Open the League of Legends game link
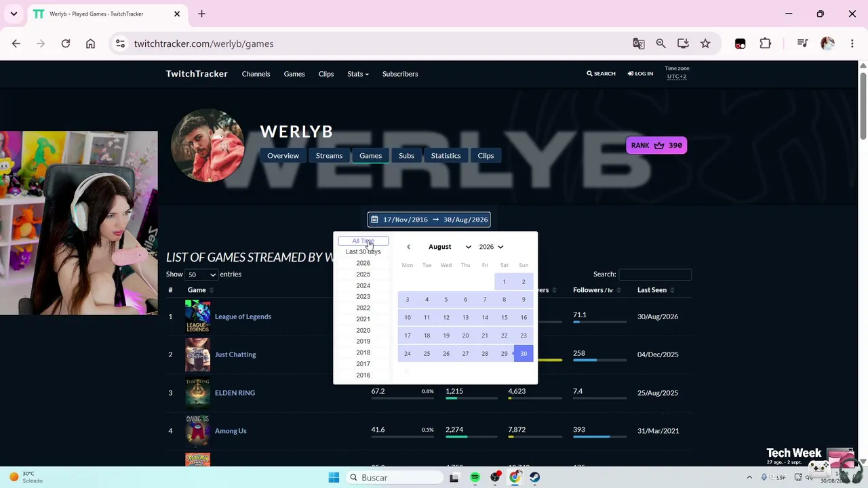Viewport: 868px width, 488px height. pyautogui.click(x=243, y=317)
